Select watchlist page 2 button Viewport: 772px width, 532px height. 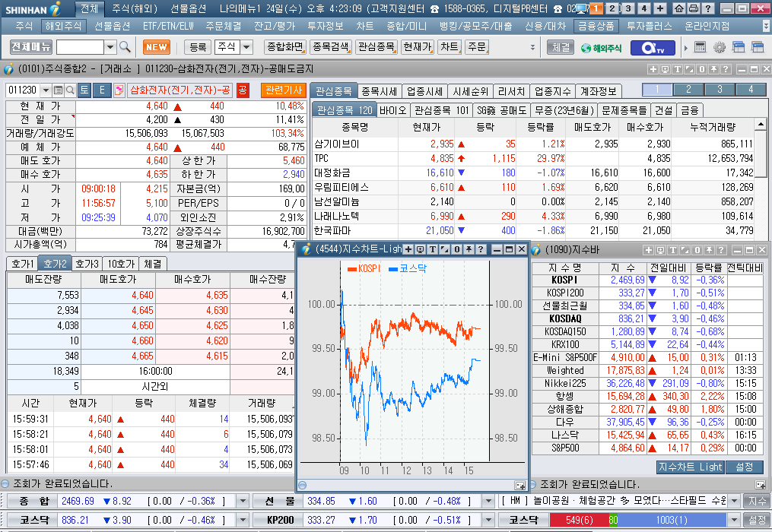[x=688, y=90]
